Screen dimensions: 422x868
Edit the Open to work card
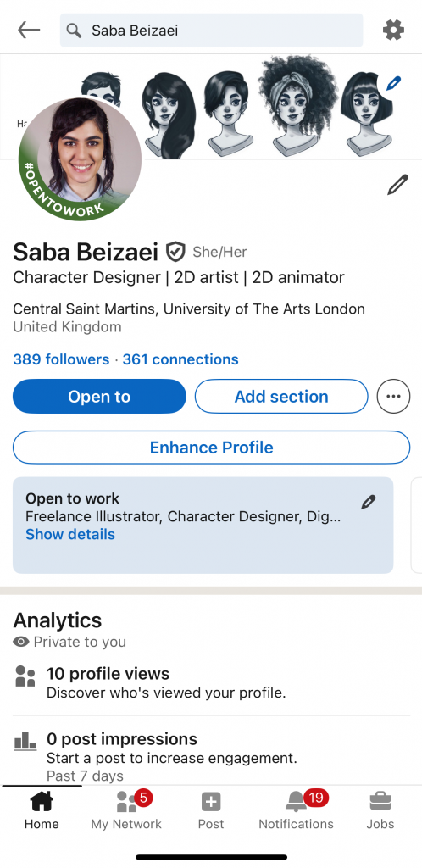369,502
